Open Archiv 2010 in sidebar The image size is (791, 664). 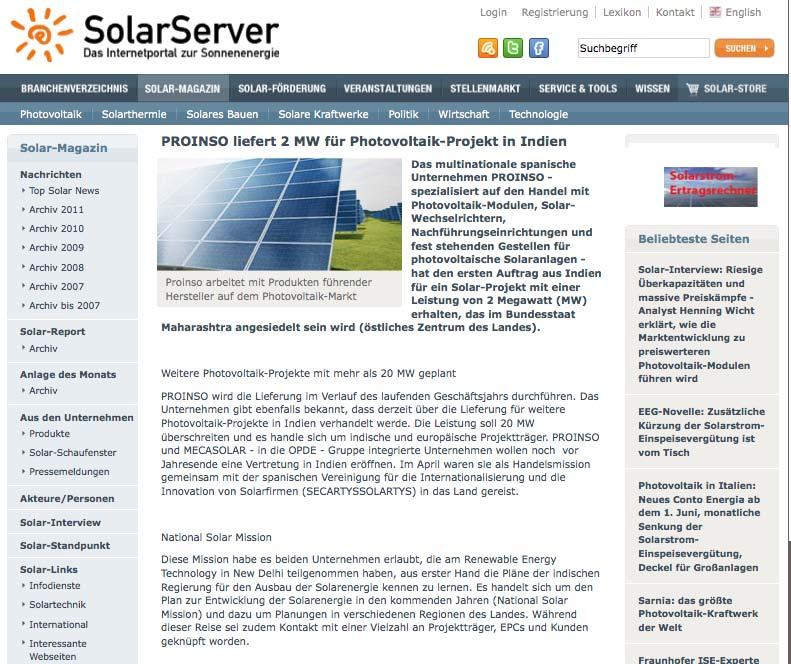point(56,229)
